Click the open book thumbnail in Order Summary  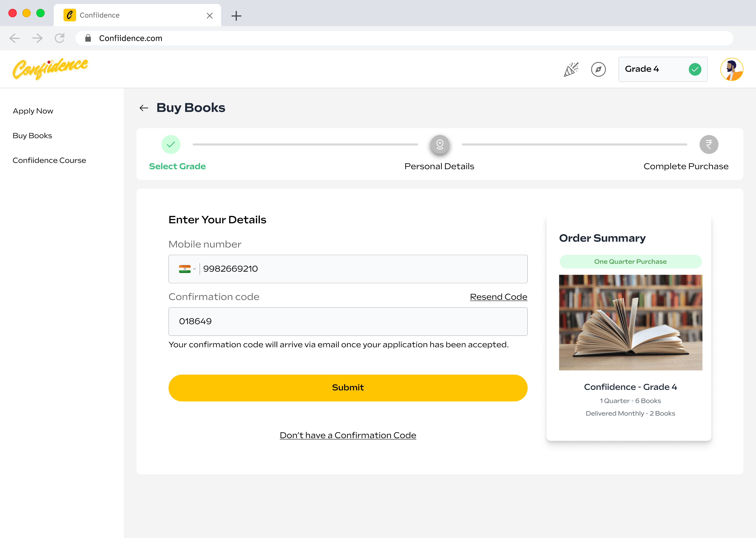(630, 322)
